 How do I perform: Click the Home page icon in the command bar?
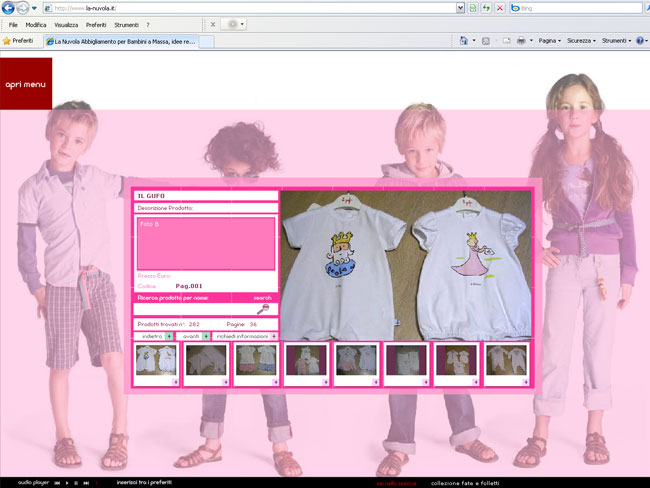coord(464,41)
